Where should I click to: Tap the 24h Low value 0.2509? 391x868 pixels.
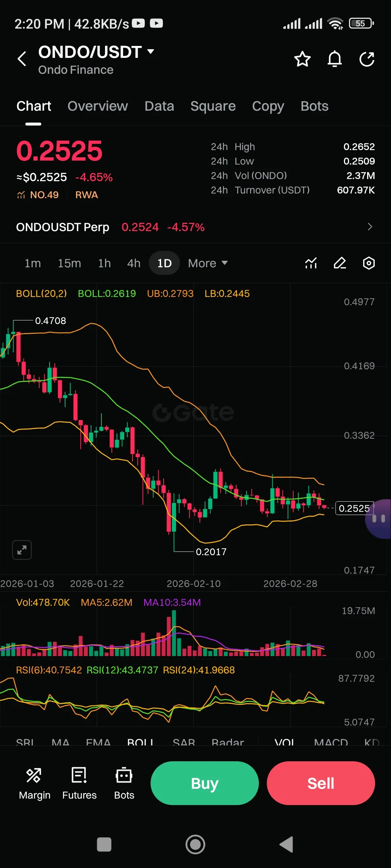pyautogui.click(x=359, y=161)
